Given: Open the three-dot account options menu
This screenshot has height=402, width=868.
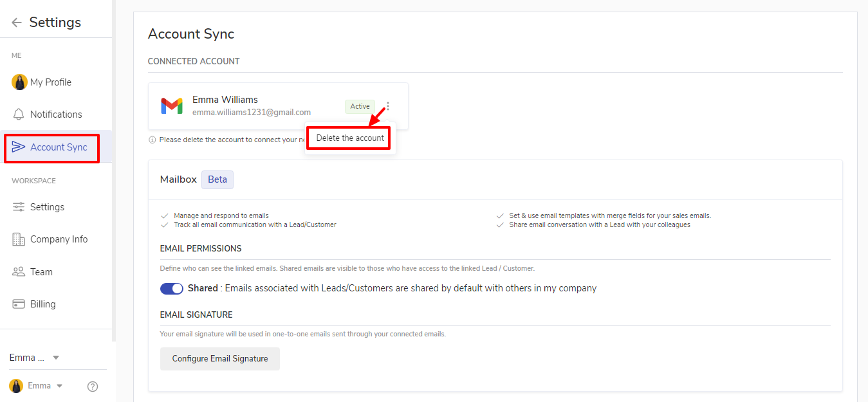Looking at the screenshot, I should pos(388,106).
